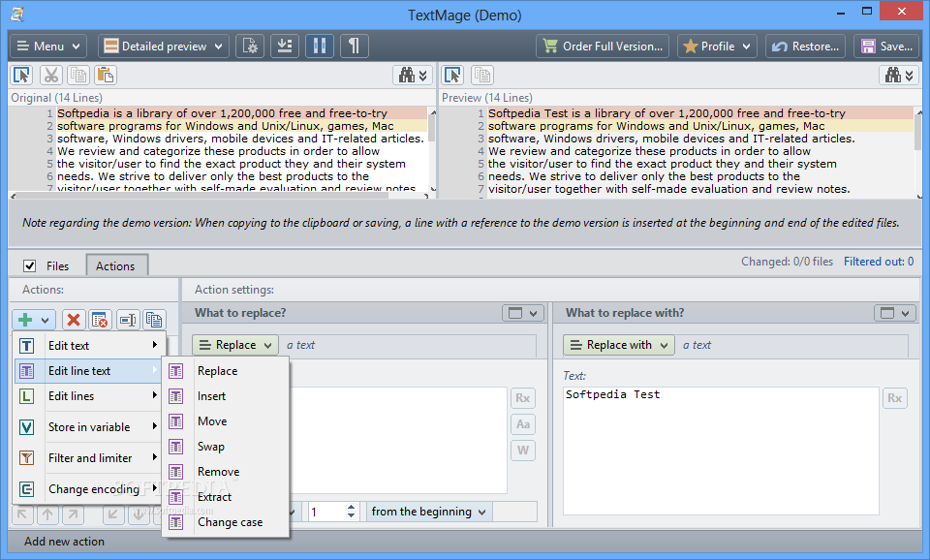930x560 pixels.
Task: Choose Swap in the submenu
Action: click(x=226, y=446)
